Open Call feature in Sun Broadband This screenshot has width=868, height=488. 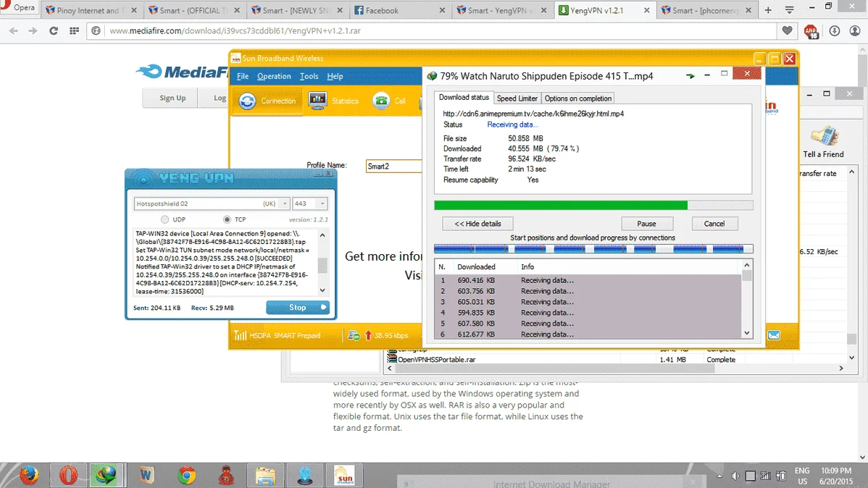pyautogui.click(x=389, y=101)
